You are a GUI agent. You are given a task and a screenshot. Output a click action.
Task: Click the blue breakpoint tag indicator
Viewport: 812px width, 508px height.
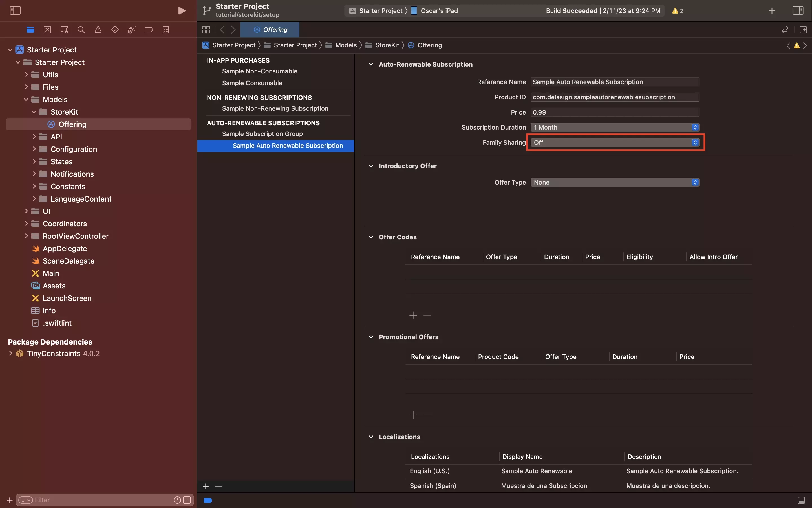click(208, 500)
